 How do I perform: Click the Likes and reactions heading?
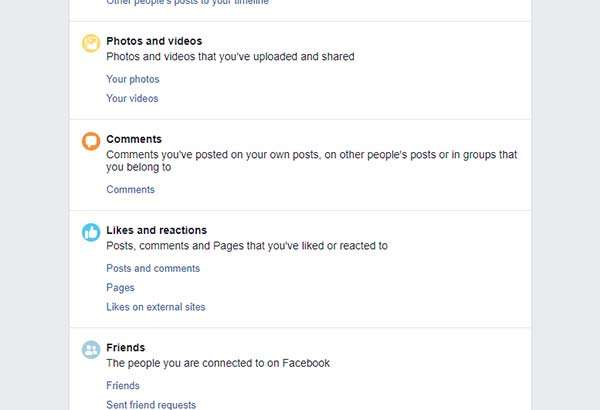pyautogui.click(x=156, y=230)
